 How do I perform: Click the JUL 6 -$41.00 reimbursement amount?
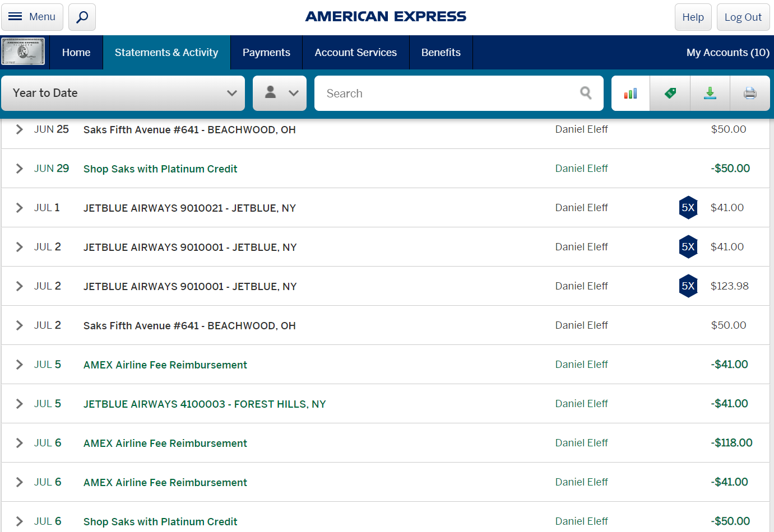729,482
